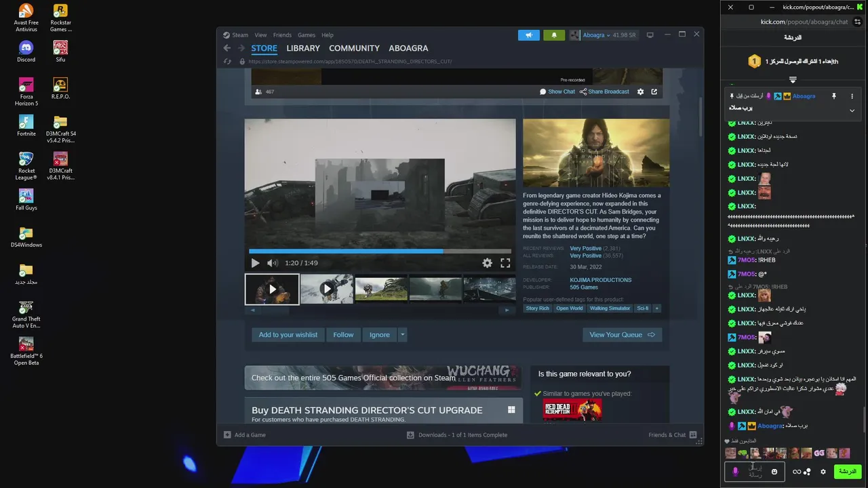Open the ABOAGRA profile tab

pyautogui.click(x=408, y=48)
